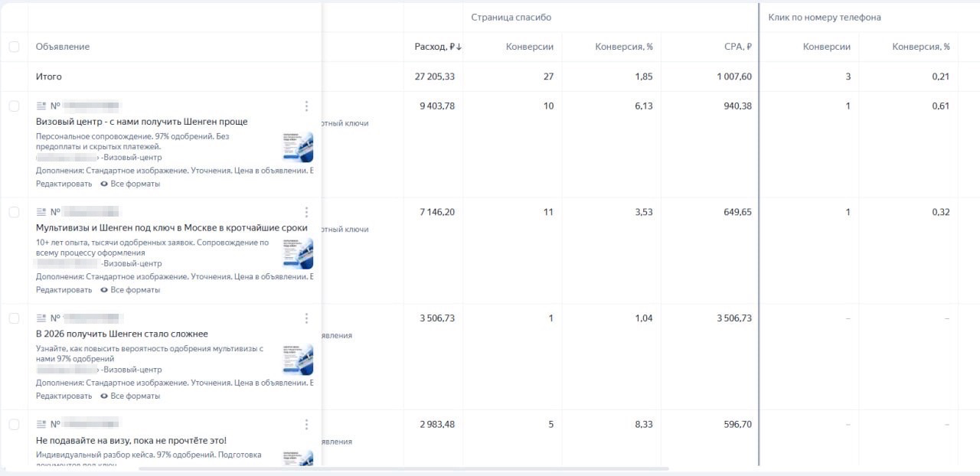
Task: Tick checkbox for 'В 2026 получить Шенген' row
Action: click(x=14, y=318)
